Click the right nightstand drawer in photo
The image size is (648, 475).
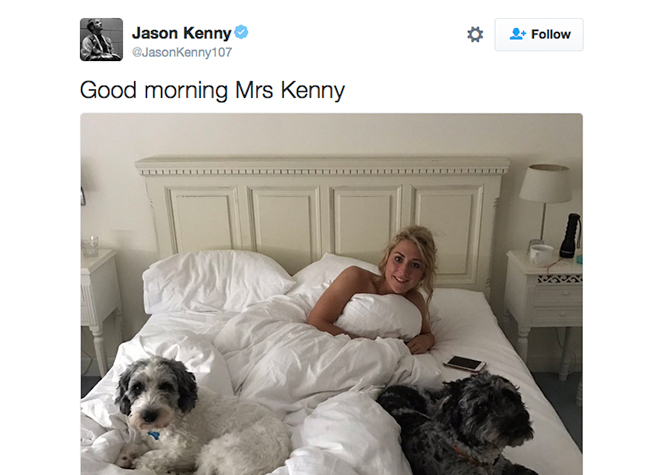(558, 296)
